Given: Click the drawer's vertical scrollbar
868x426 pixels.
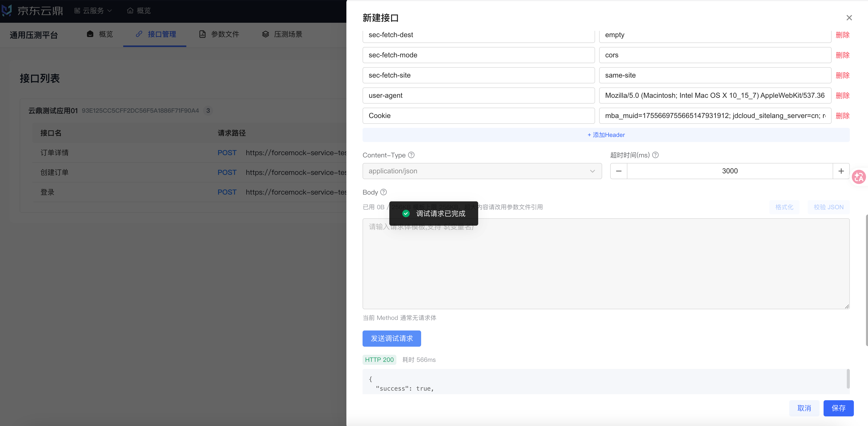Looking at the screenshot, I should (x=866, y=280).
